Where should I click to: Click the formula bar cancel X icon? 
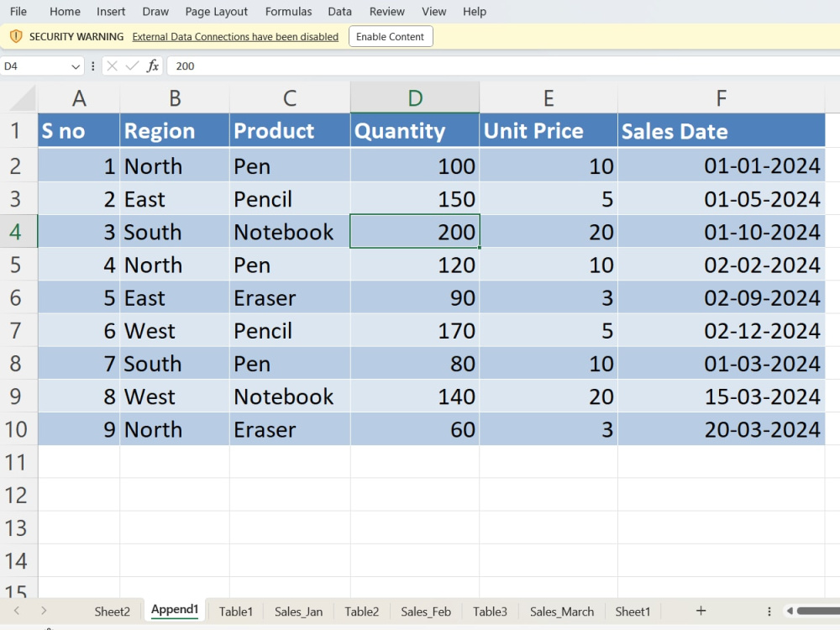pos(112,66)
